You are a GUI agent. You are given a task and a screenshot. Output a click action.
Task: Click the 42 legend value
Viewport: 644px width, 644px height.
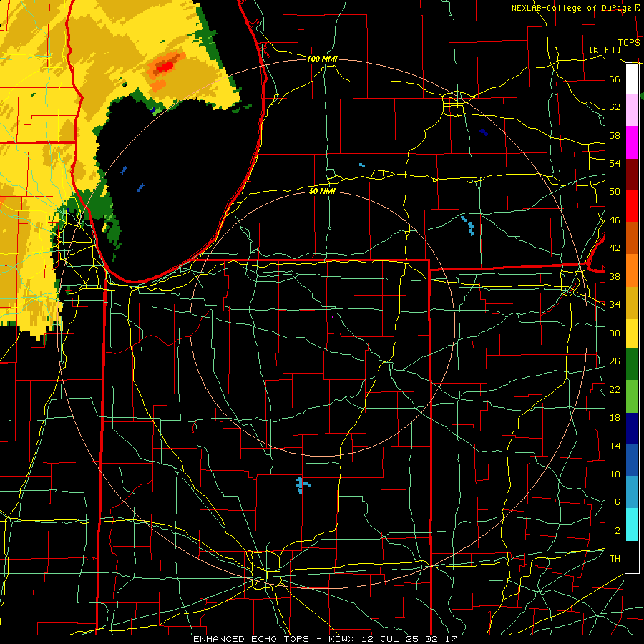click(x=615, y=248)
